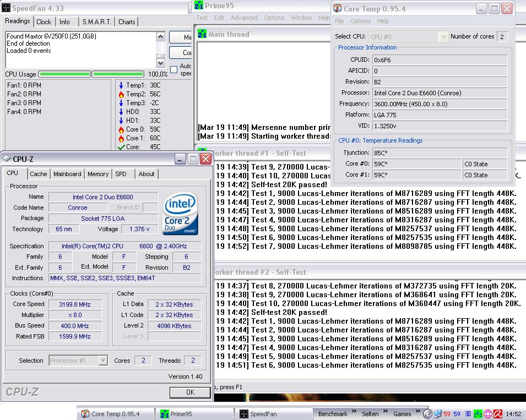Image resolution: width=526 pixels, height=420 pixels.
Task: Open the Clock tab in SpeedFan
Action: pyautogui.click(x=44, y=22)
